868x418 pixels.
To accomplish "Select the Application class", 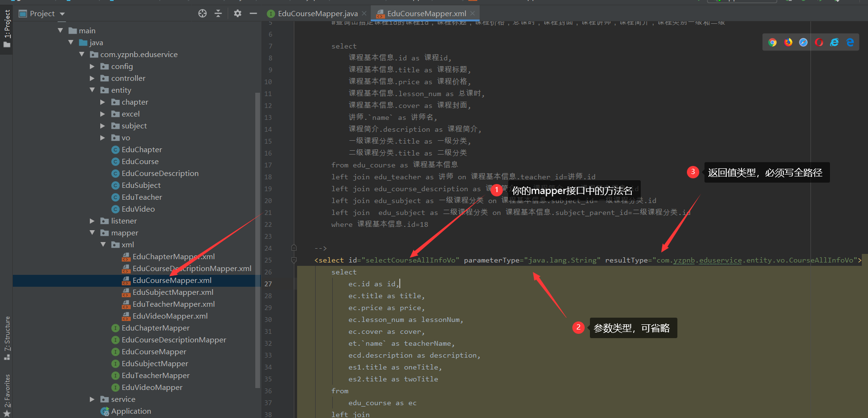I will [131, 411].
